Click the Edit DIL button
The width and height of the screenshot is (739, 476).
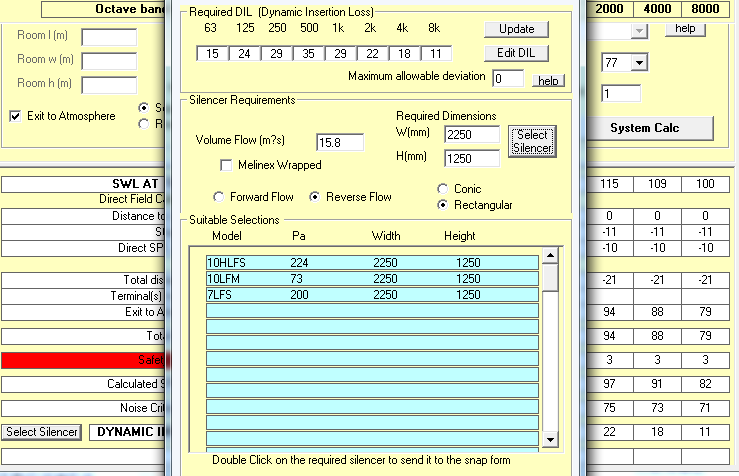pyautogui.click(x=517, y=53)
